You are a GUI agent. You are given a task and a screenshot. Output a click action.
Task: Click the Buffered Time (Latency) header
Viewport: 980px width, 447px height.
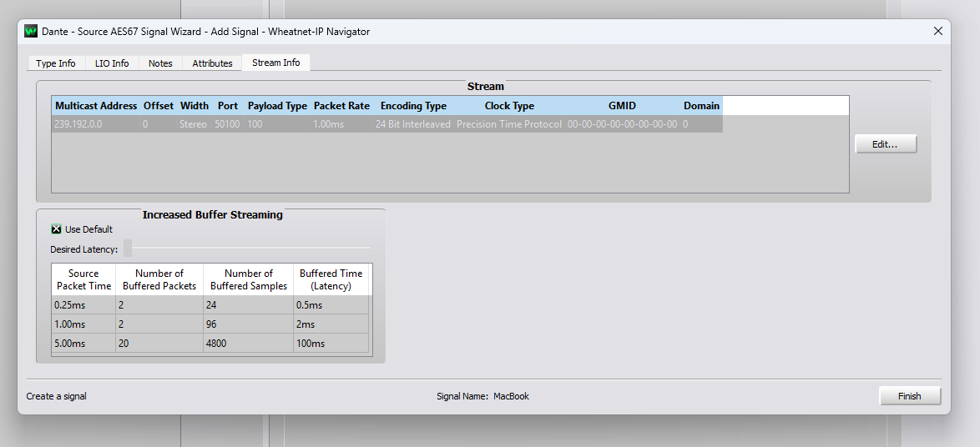point(331,279)
